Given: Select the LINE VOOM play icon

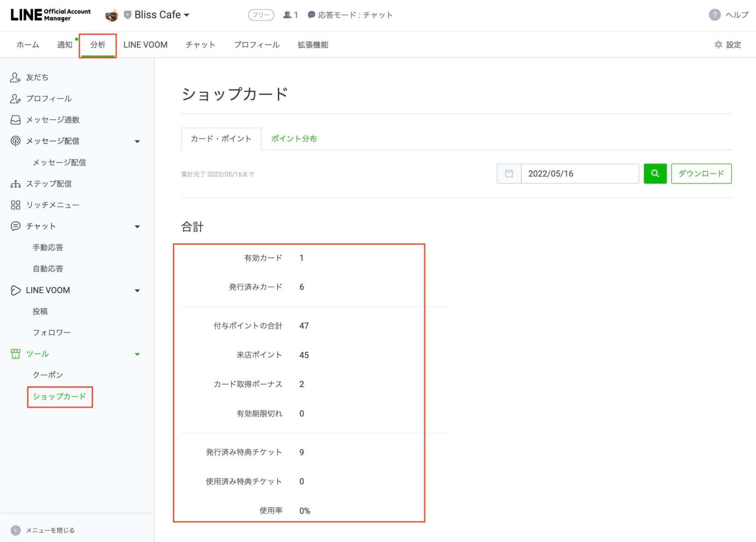Looking at the screenshot, I should [x=15, y=290].
